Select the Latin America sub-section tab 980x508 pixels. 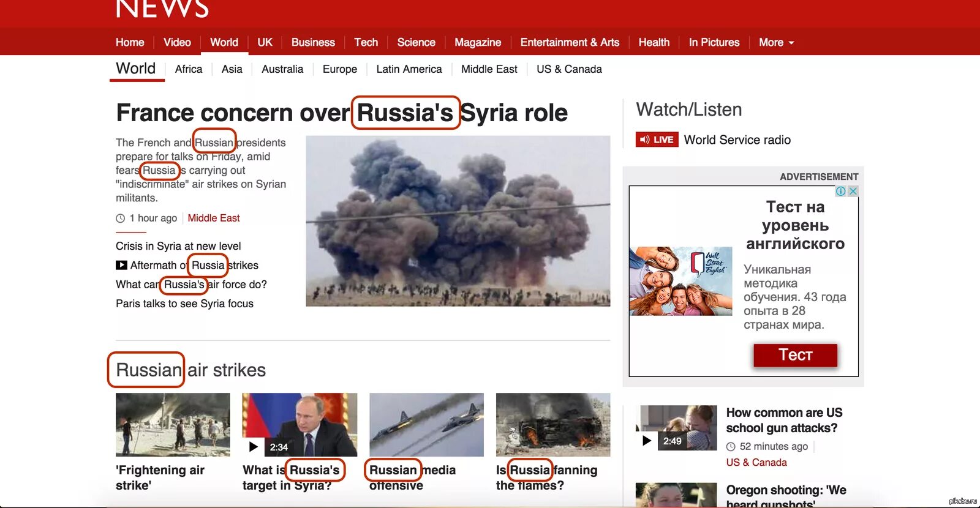[x=409, y=69]
